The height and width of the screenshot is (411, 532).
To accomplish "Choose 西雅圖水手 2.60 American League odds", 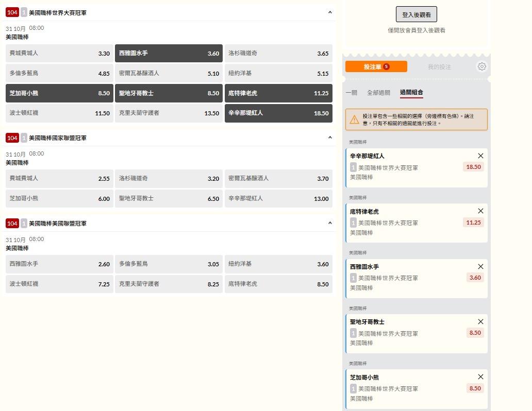I will 59,264.
